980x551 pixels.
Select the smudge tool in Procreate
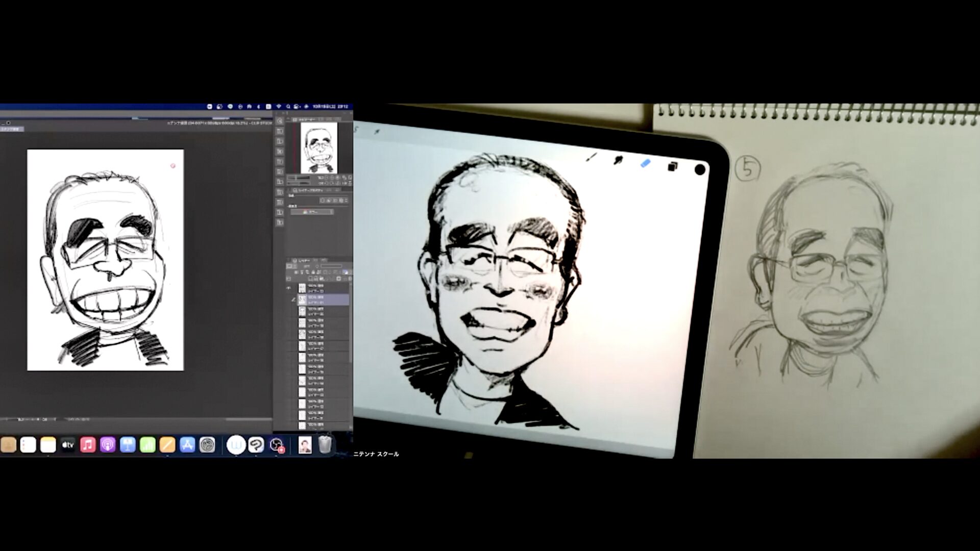tap(618, 160)
